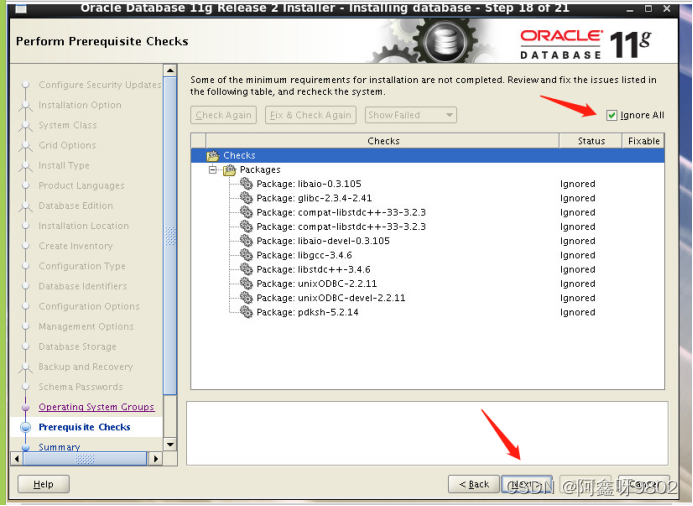The height and width of the screenshot is (506, 693).
Task: Open the Operating System Groups step link
Action: point(96,407)
